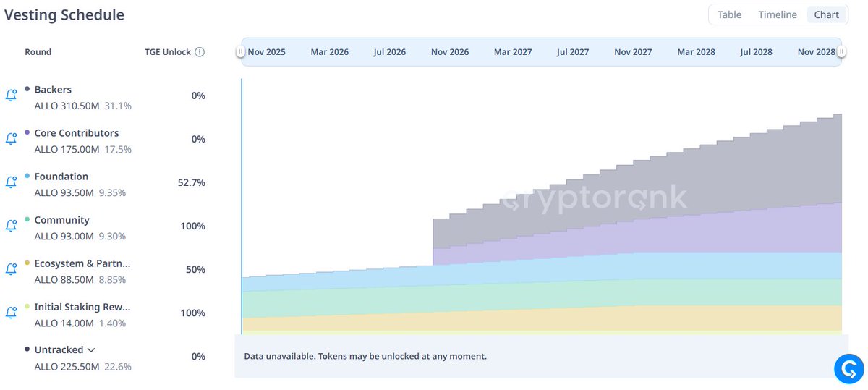
Task: Select the Chart view tab
Action: click(x=827, y=14)
